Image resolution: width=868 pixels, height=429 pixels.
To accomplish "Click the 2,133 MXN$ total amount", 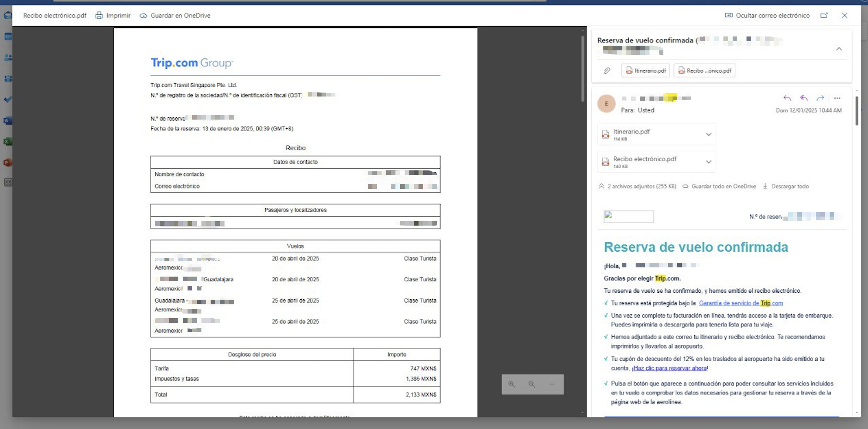I will pos(421,395).
